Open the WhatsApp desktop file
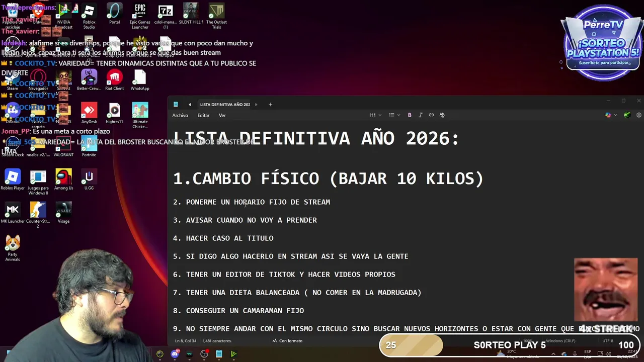The width and height of the screenshot is (644, 362). click(x=140, y=80)
